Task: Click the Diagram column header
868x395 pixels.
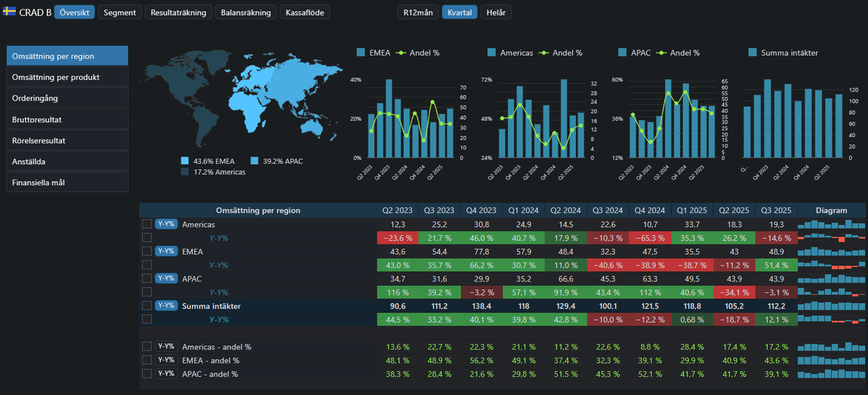Action: coord(831,211)
